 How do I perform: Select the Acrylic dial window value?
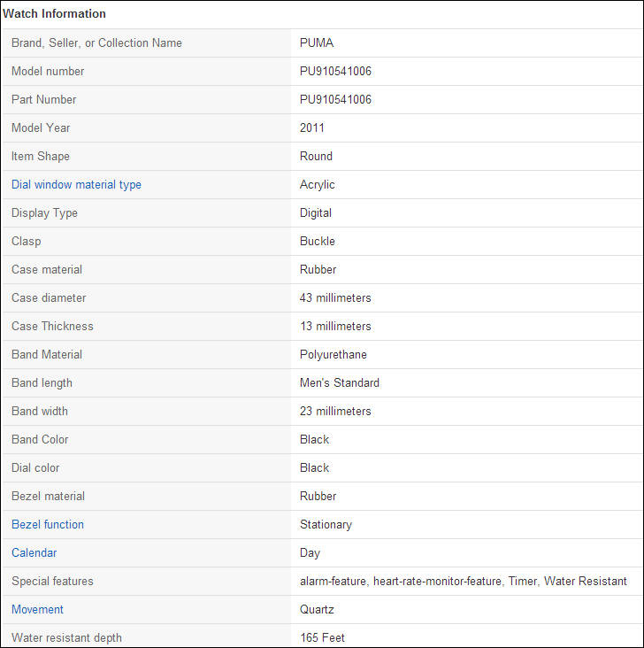318,185
